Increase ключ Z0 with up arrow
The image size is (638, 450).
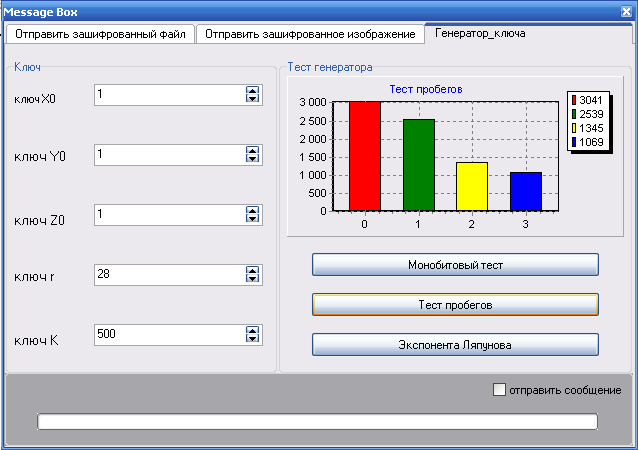pos(252,210)
